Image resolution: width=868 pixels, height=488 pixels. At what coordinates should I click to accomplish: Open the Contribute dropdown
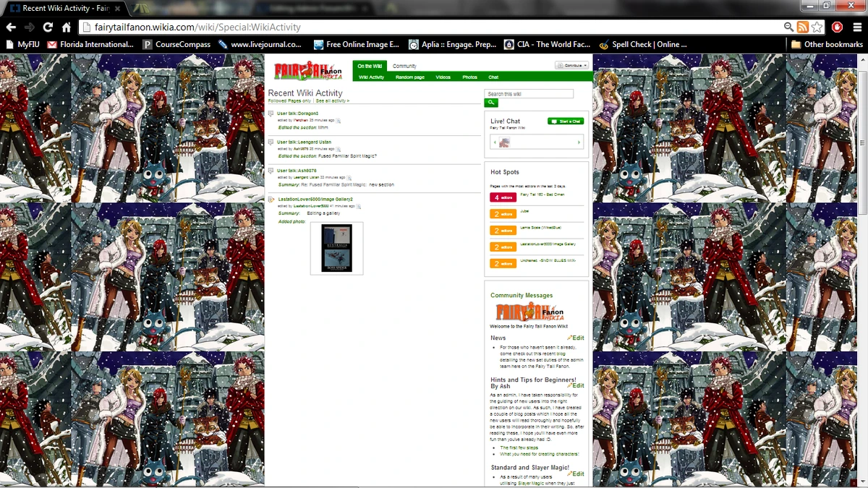[x=572, y=64]
